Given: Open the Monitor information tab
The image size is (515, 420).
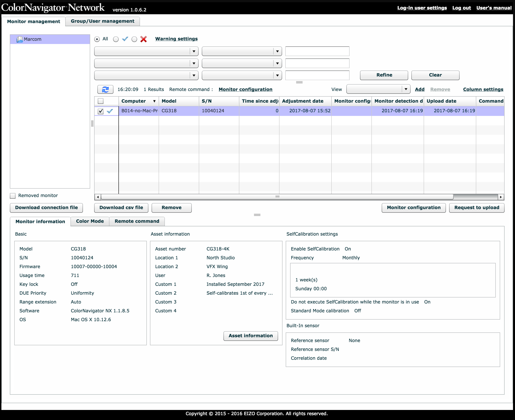Looking at the screenshot, I should click(x=40, y=221).
